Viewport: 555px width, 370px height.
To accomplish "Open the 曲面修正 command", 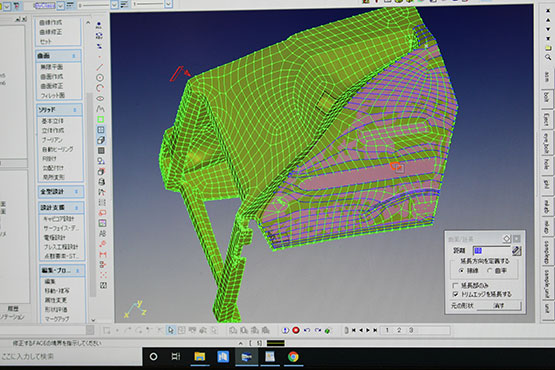I will click(52, 86).
